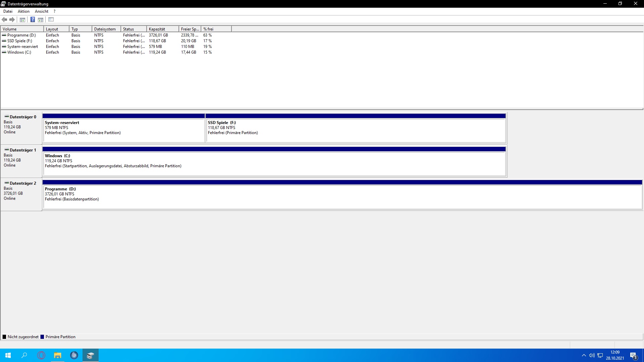Click the blue Help question mark icon
The width and height of the screenshot is (644, 362).
pyautogui.click(x=33, y=20)
